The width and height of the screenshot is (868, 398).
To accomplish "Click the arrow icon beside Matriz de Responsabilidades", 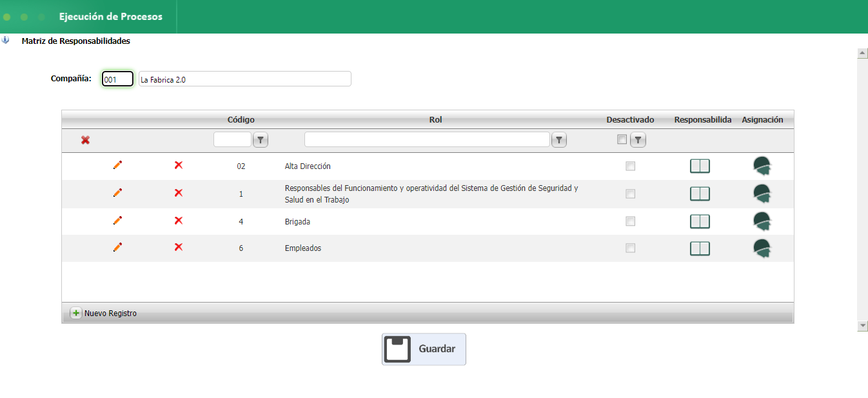I will point(6,40).
